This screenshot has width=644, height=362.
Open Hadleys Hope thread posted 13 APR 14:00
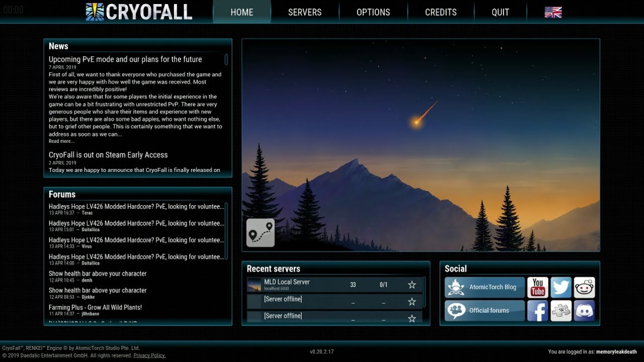[x=136, y=259]
